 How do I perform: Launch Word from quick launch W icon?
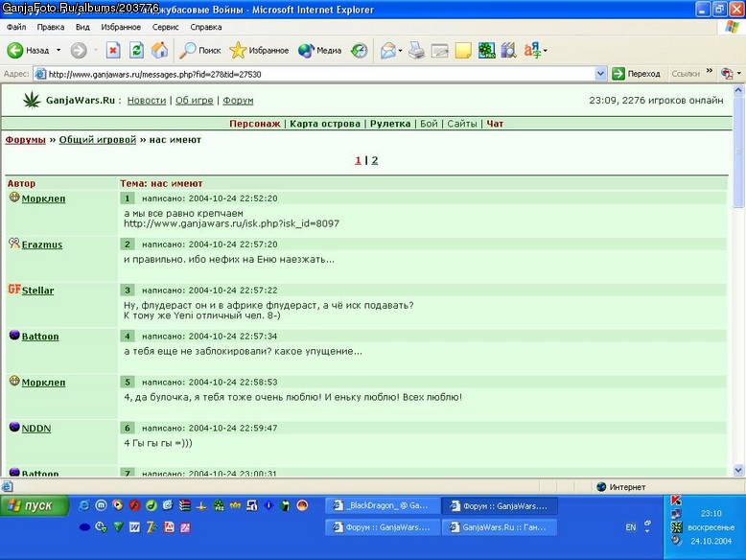point(134,527)
